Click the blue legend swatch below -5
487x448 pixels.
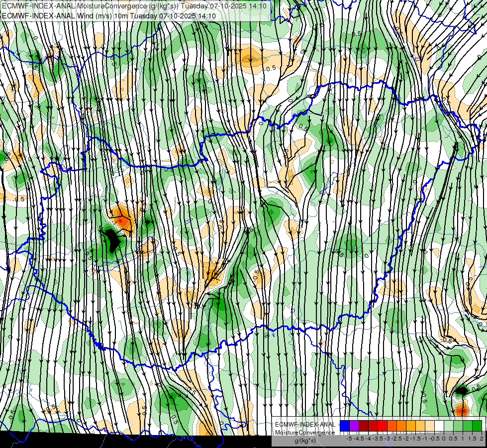click(345, 426)
